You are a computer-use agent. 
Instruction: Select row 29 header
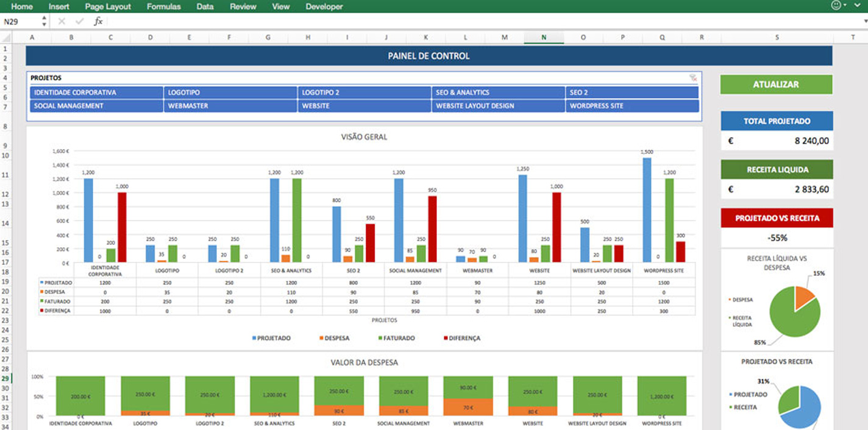(x=5, y=379)
